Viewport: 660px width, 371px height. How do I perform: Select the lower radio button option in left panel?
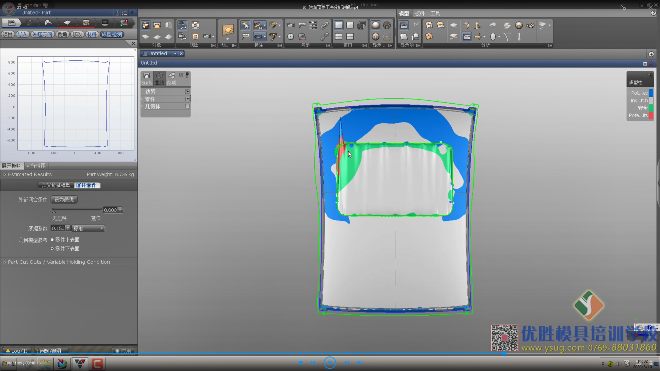(x=52, y=248)
